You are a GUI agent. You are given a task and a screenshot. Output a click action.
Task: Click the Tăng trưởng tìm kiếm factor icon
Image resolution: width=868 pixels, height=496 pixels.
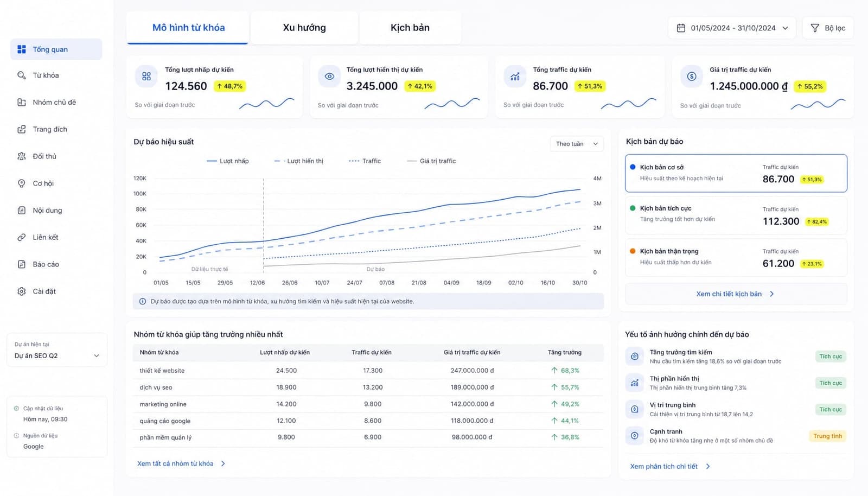pyautogui.click(x=634, y=357)
